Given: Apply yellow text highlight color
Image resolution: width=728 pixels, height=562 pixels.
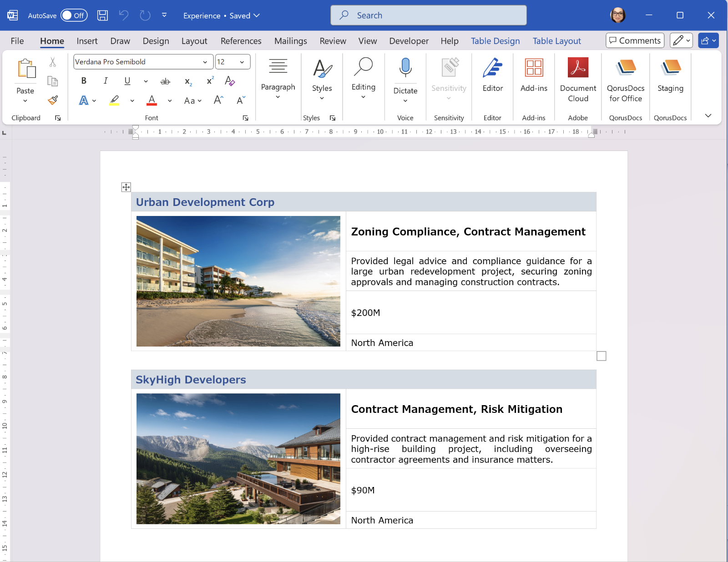Looking at the screenshot, I should (x=114, y=100).
